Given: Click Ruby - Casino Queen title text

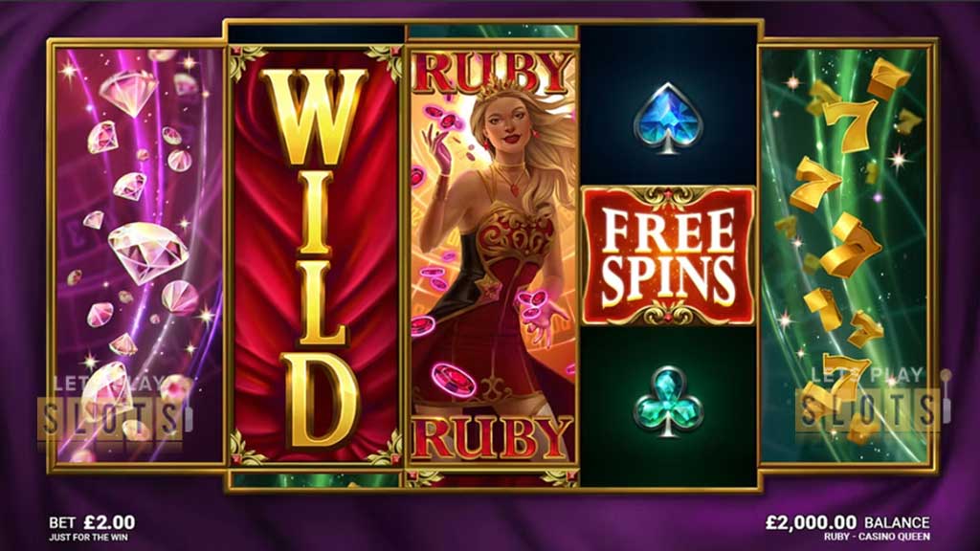Looking at the screenshot, I should tap(877, 537).
